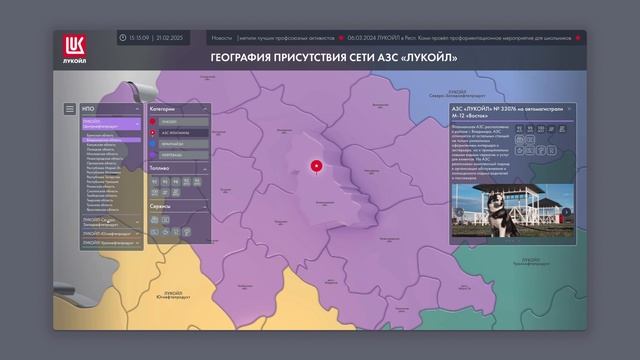Collapse the Сервисы panel
This screenshot has width=640, height=360.
[205, 207]
